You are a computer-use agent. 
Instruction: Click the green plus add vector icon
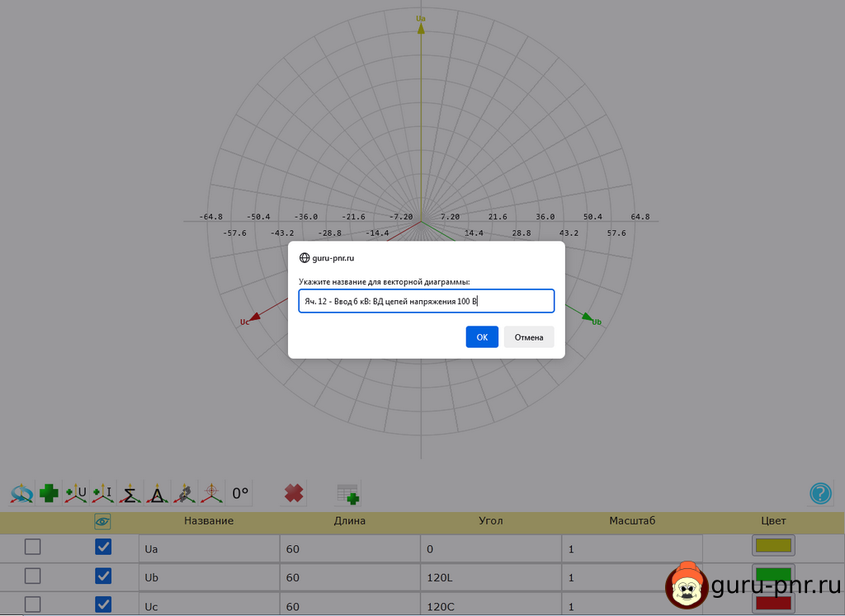49,493
